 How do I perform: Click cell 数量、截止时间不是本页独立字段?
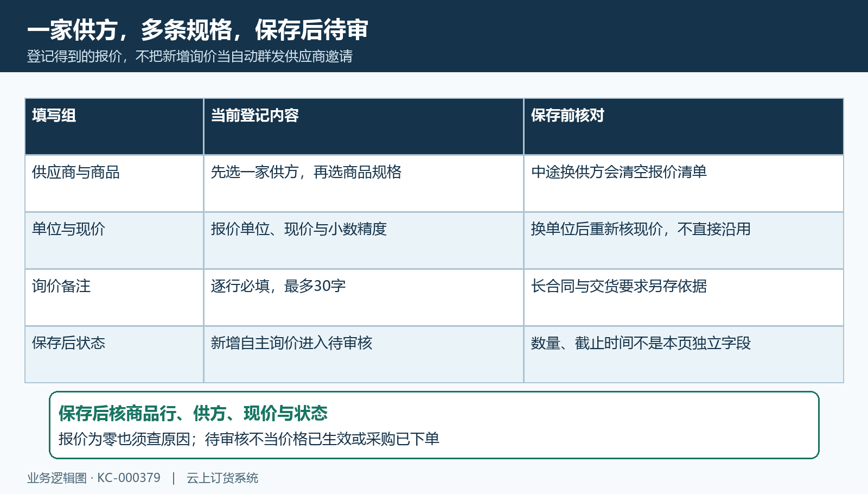[x=684, y=354]
